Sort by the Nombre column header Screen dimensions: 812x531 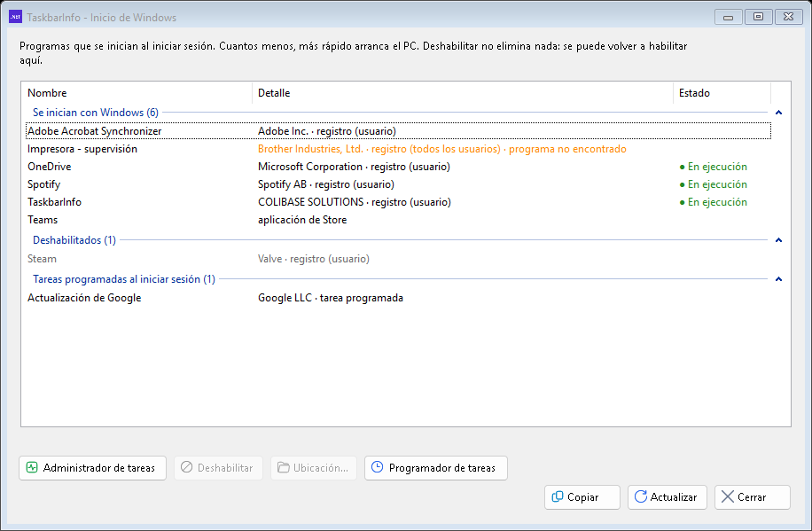coord(137,93)
